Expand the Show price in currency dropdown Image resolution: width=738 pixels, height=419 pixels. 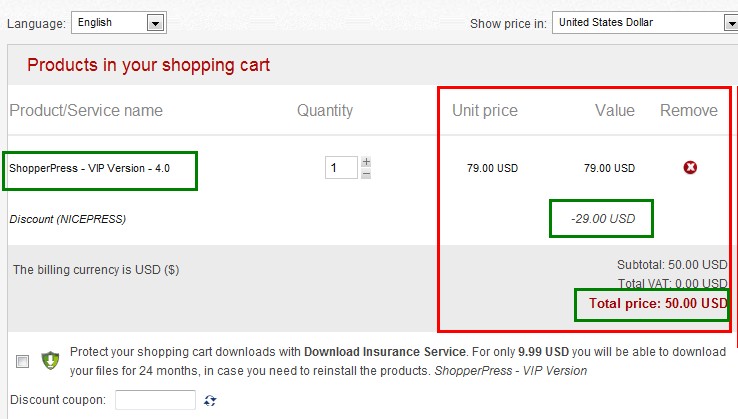731,23
